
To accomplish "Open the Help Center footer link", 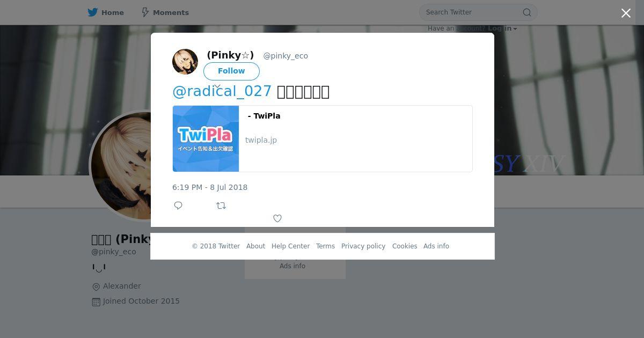I will click(x=290, y=246).
